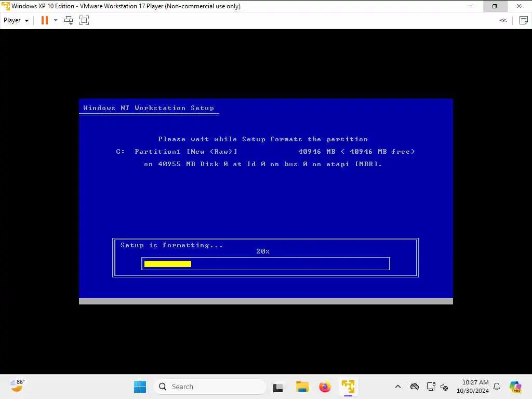The height and width of the screenshot is (399, 532).
Task: Click 'Partition1 [New (Raw)]' text
Action: (186, 152)
